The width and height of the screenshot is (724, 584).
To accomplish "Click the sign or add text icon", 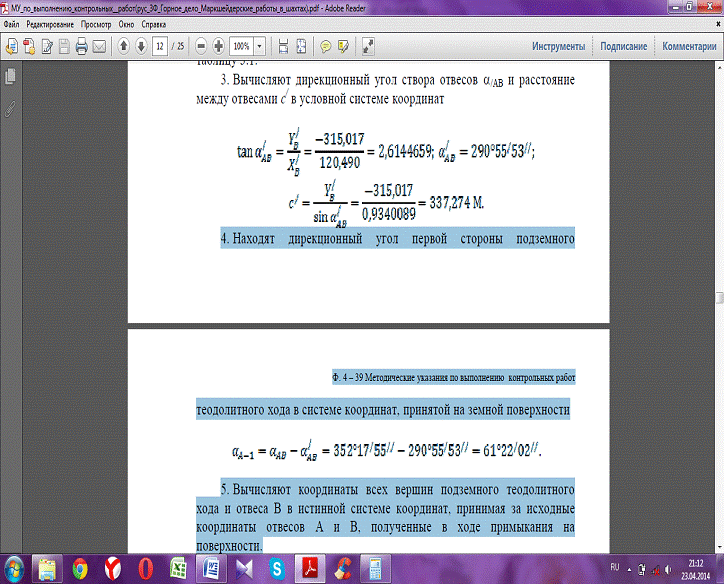I will pyautogui.click(x=47, y=46).
